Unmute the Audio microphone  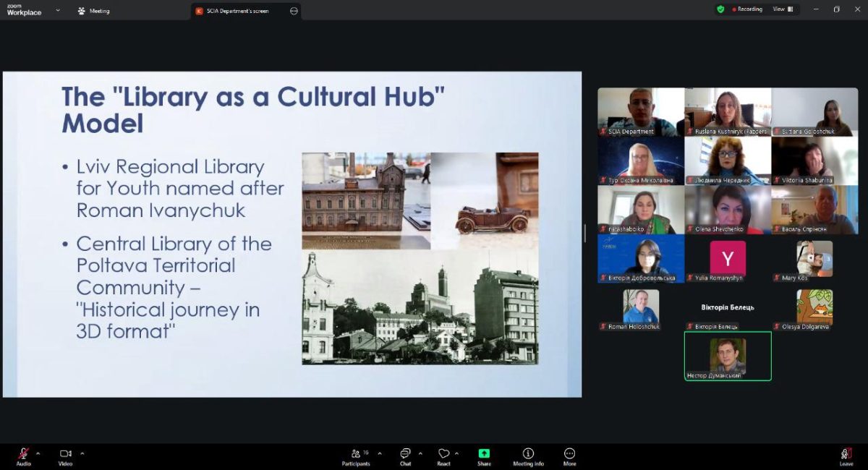[23, 455]
